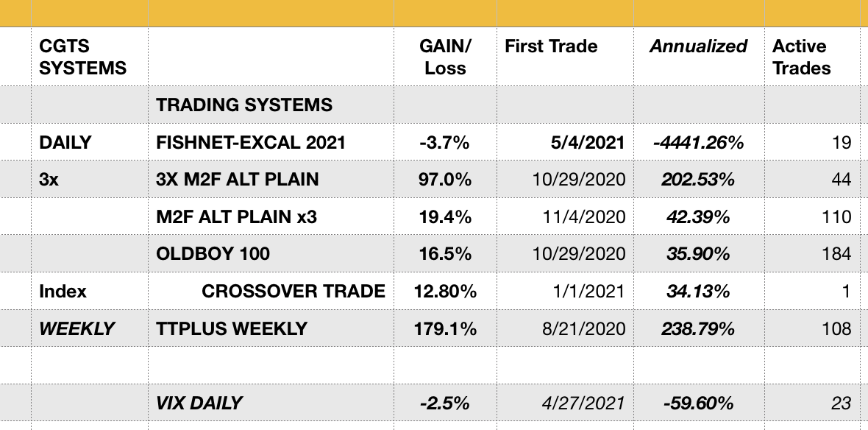Image resolution: width=868 pixels, height=430 pixels.
Task: Click the CGTS SYSTEMS header cell
Action: point(82,57)
